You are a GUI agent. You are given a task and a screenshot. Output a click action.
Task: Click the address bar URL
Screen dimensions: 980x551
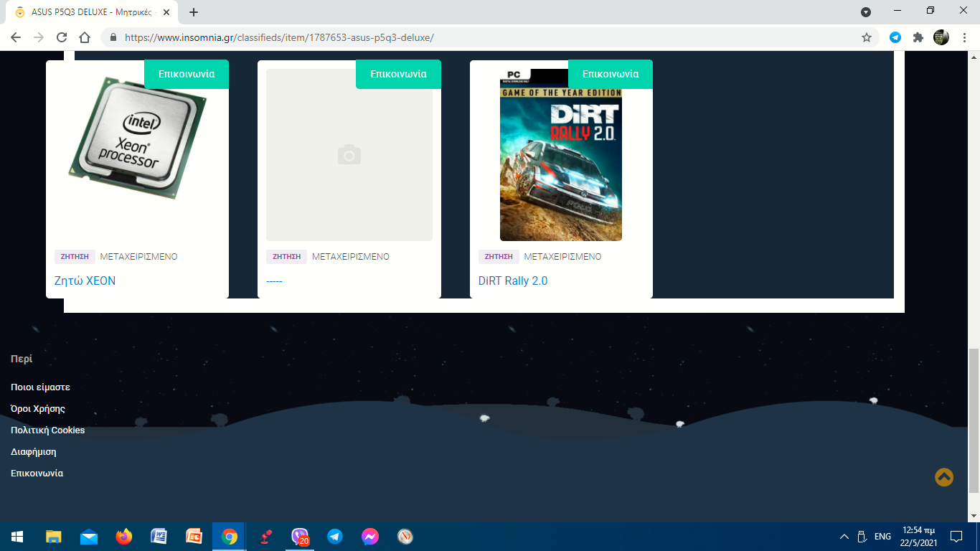pos(279,37)
